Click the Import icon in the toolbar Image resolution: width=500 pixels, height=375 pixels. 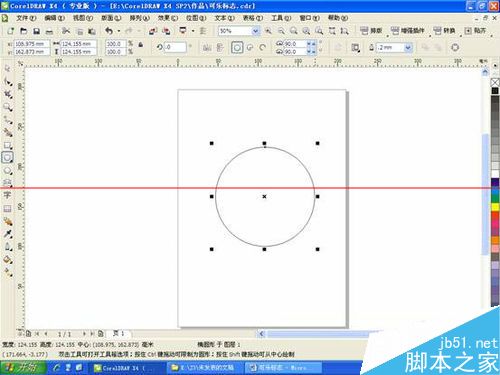(x=153, y=31)
